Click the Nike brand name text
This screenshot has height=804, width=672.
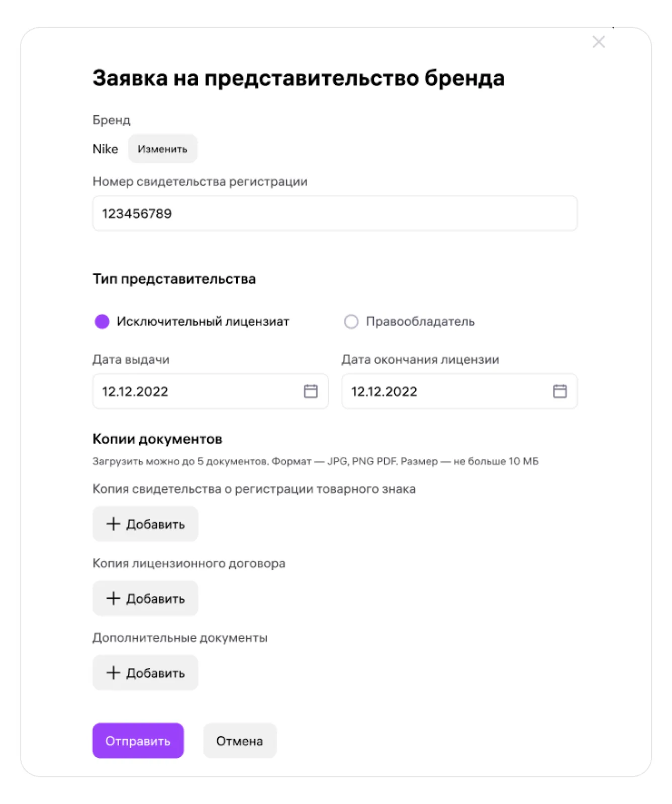[x=105, y=149]
